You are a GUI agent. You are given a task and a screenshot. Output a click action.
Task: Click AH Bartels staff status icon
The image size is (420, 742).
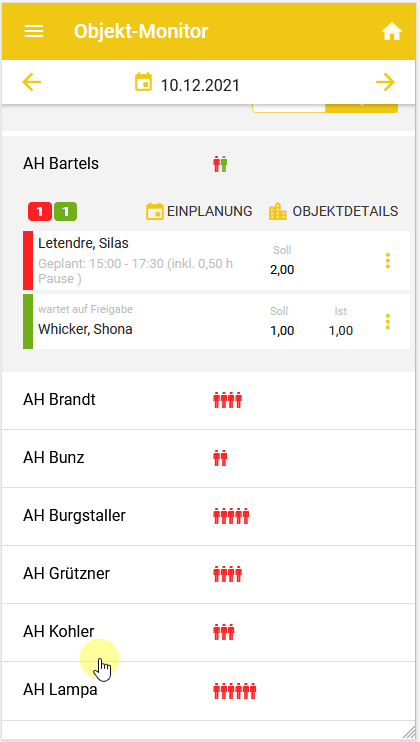220,164
